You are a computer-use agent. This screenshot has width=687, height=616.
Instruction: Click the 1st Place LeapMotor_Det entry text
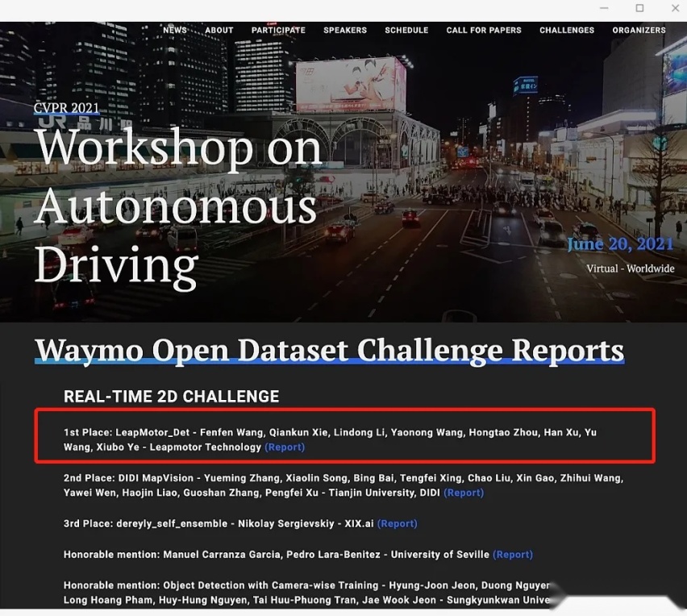(x=330, y=440)
